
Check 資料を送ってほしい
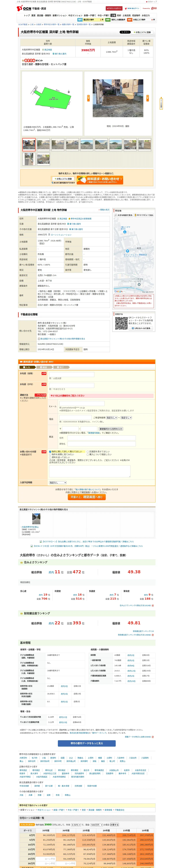pyautogui.click(x=50, y=457)
